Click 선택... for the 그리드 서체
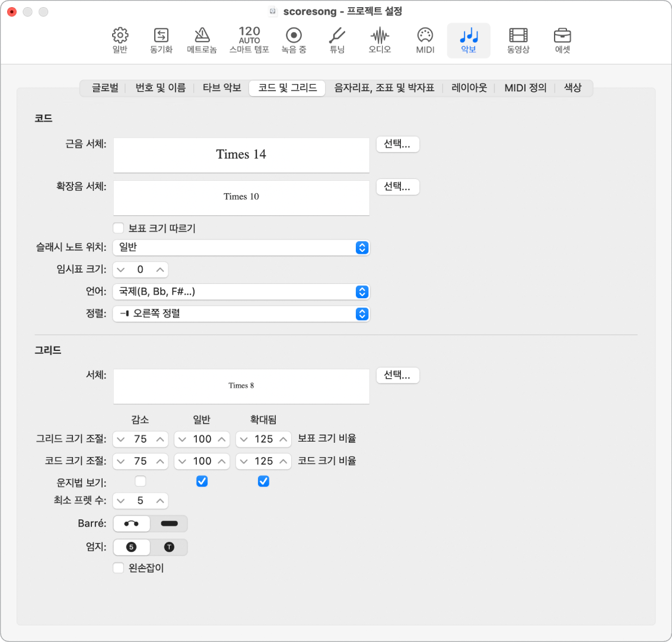Viewport: 672px width, 642px height. [397, 376]
